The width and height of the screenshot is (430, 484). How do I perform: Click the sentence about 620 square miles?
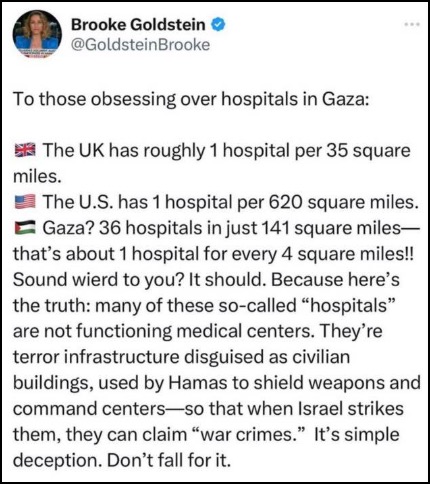click(230, 202)
